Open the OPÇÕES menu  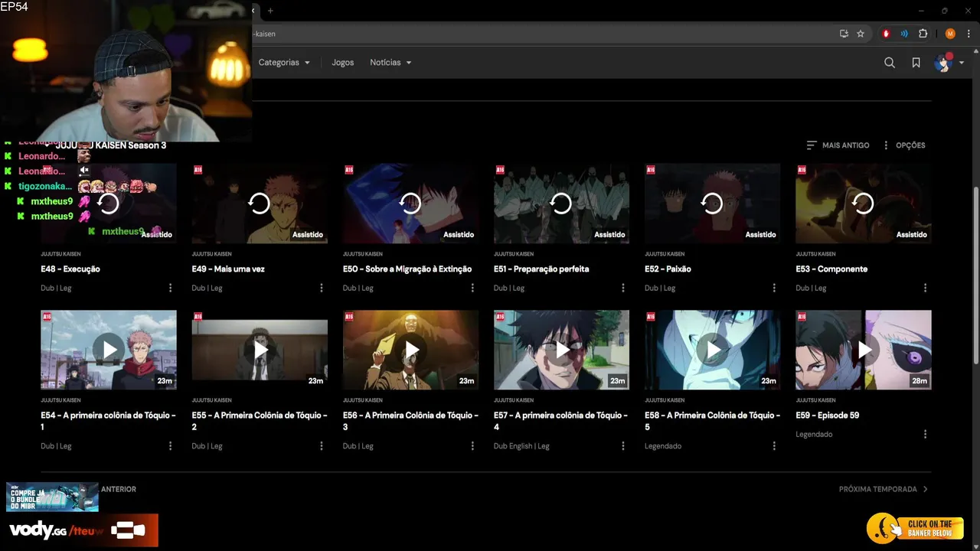tap(904, 145)
